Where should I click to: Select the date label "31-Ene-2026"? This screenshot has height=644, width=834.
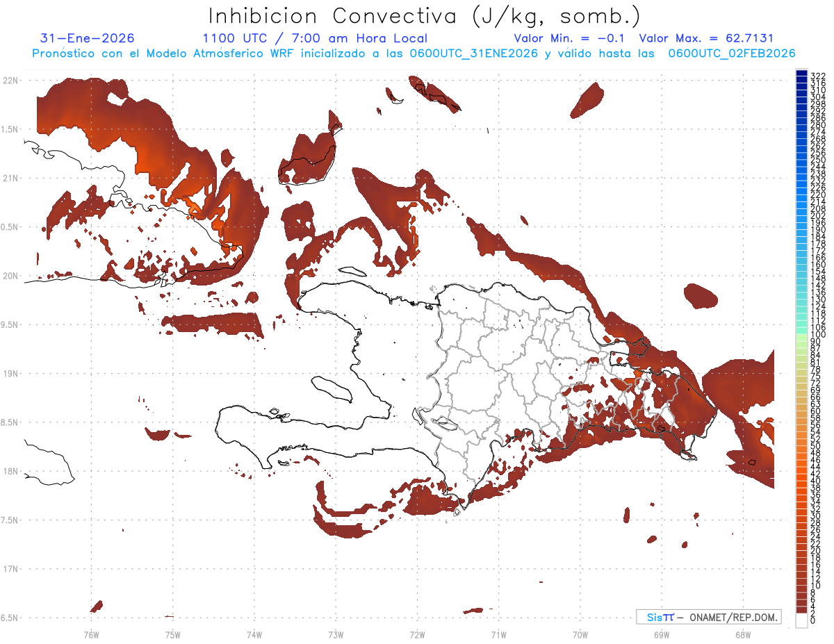(x=88, y=38)
